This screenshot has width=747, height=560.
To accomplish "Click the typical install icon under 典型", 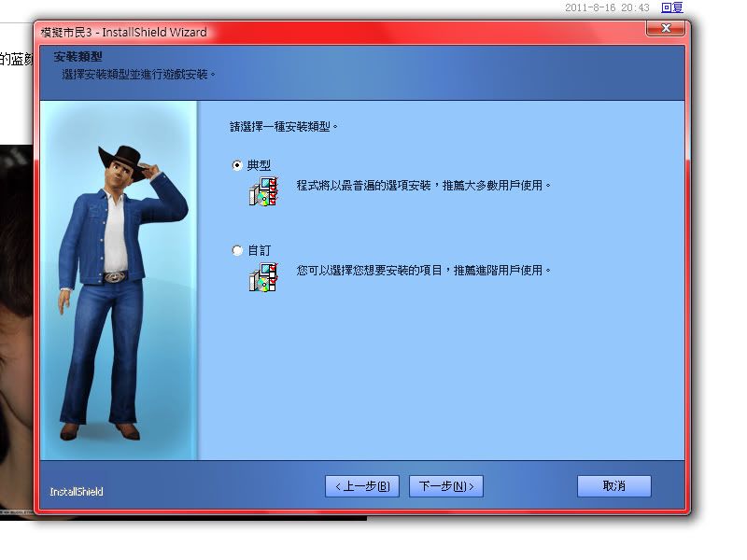I will pos(263,191).
